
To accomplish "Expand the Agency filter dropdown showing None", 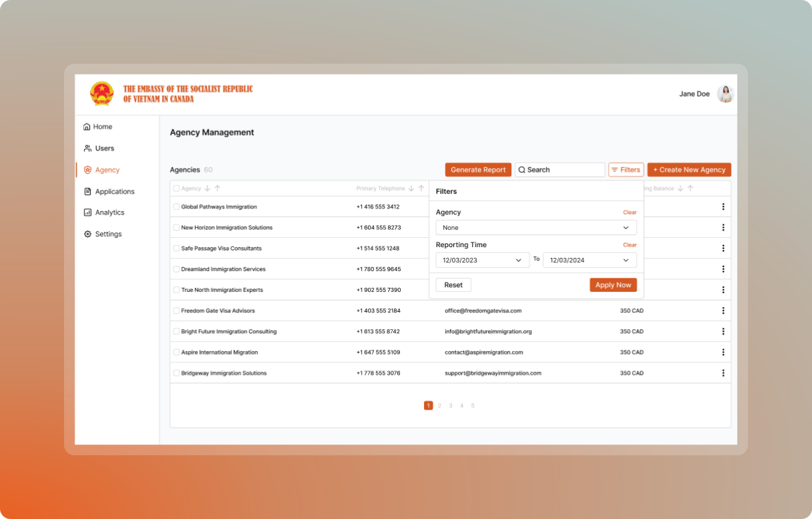I will 536,228.
